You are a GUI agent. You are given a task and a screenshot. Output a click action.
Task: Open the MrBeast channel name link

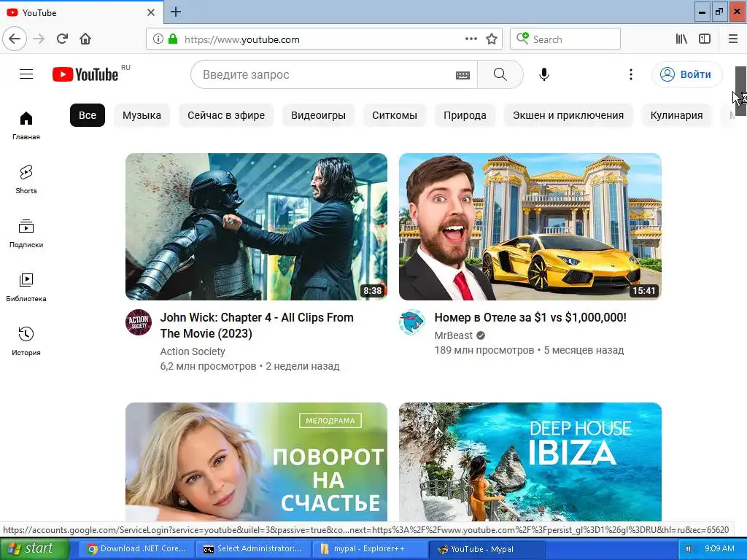tap(454, 335)
